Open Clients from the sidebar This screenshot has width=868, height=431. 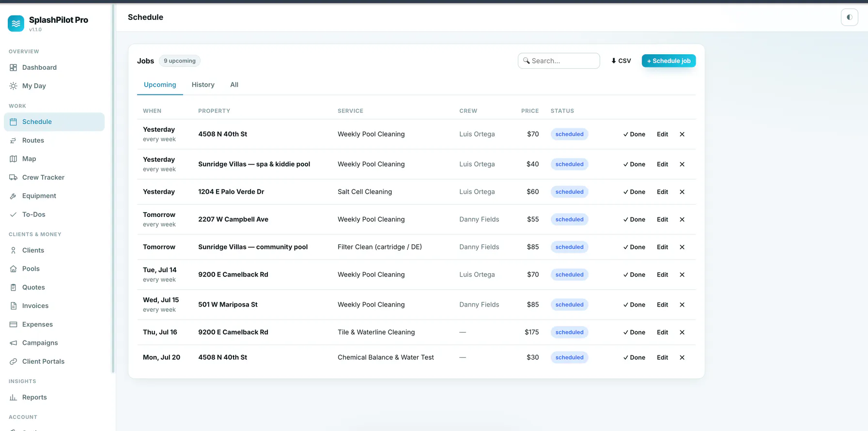54,250
